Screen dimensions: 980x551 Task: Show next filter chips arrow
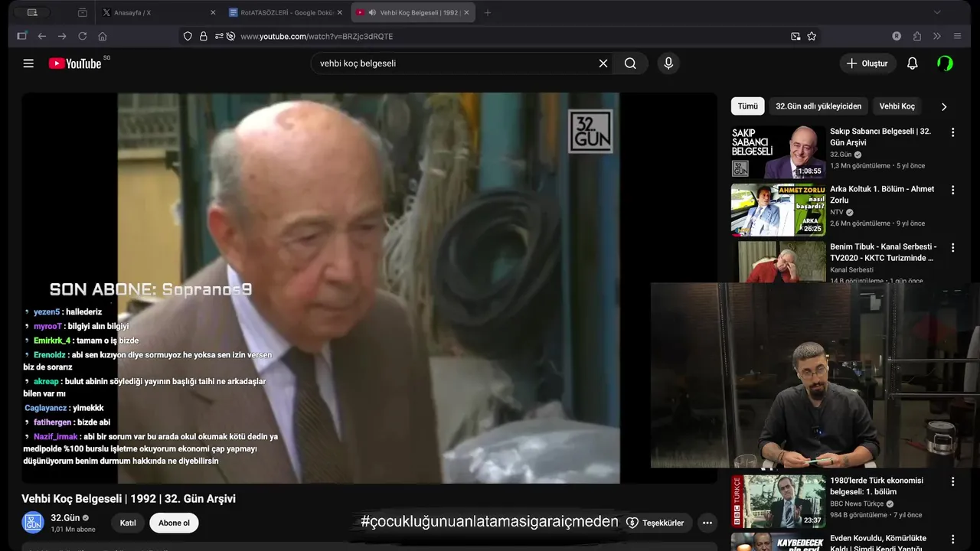coord(943,106)
